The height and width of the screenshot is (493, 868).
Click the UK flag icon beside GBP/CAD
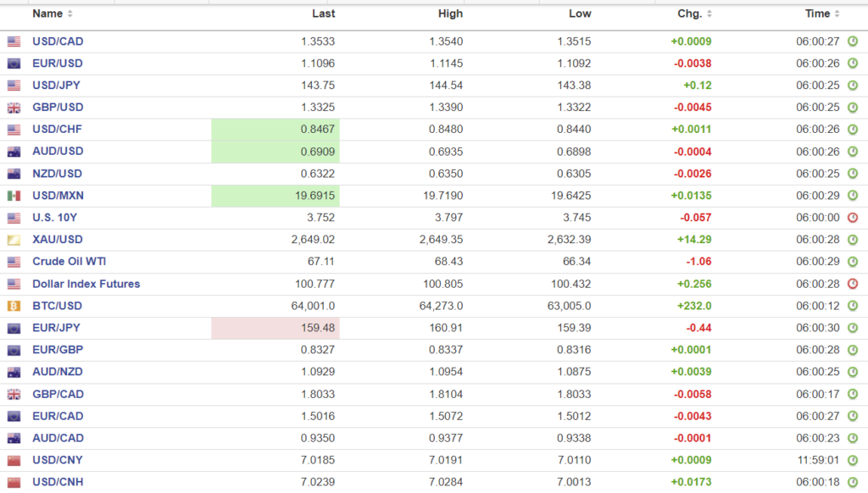point(14,394)
